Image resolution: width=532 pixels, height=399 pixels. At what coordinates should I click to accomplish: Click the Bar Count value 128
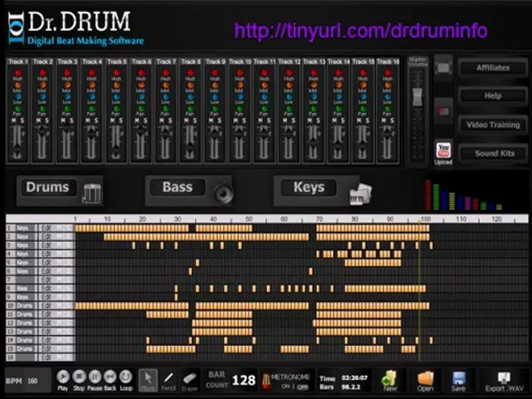pyautogui.click(x=244, y=380)
